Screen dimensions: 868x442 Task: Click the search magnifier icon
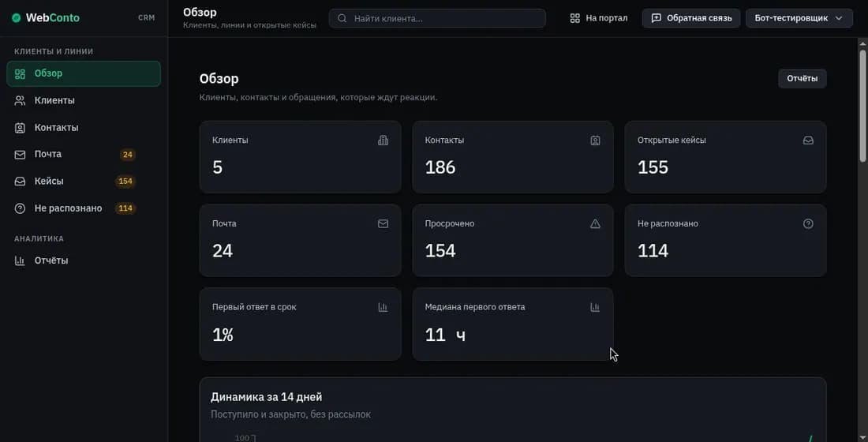[342, 18]
